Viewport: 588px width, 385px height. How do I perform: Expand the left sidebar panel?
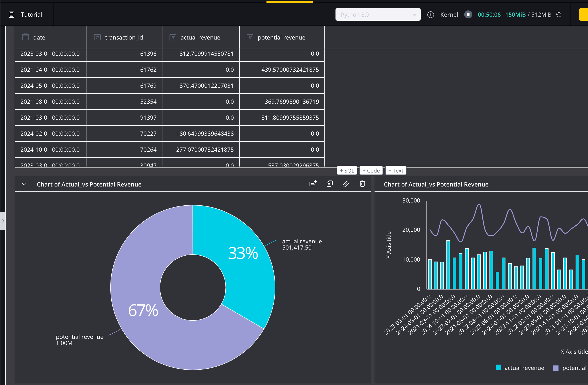pyautogui.click(x=3, y=221)
